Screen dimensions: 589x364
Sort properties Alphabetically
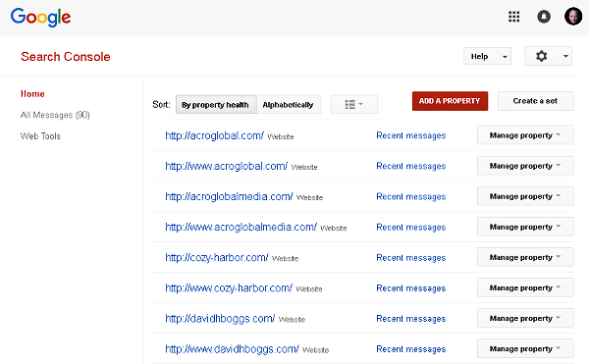(289, 105)
